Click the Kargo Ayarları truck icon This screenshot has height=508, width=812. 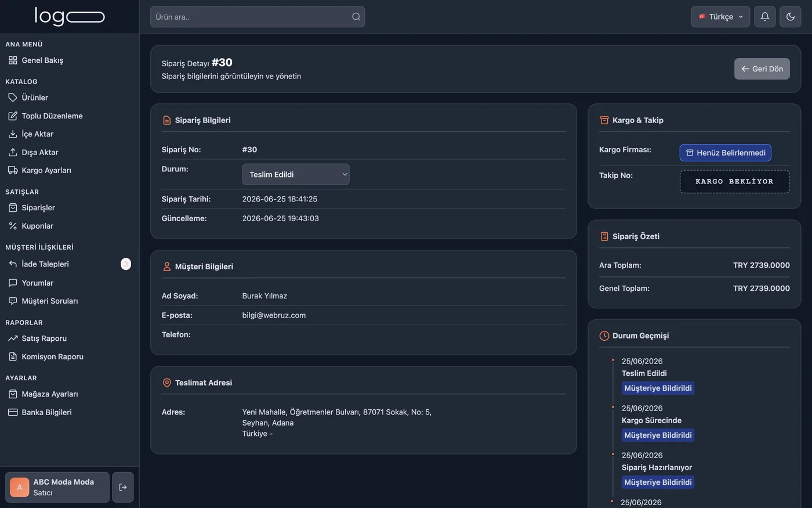(13, 170)
